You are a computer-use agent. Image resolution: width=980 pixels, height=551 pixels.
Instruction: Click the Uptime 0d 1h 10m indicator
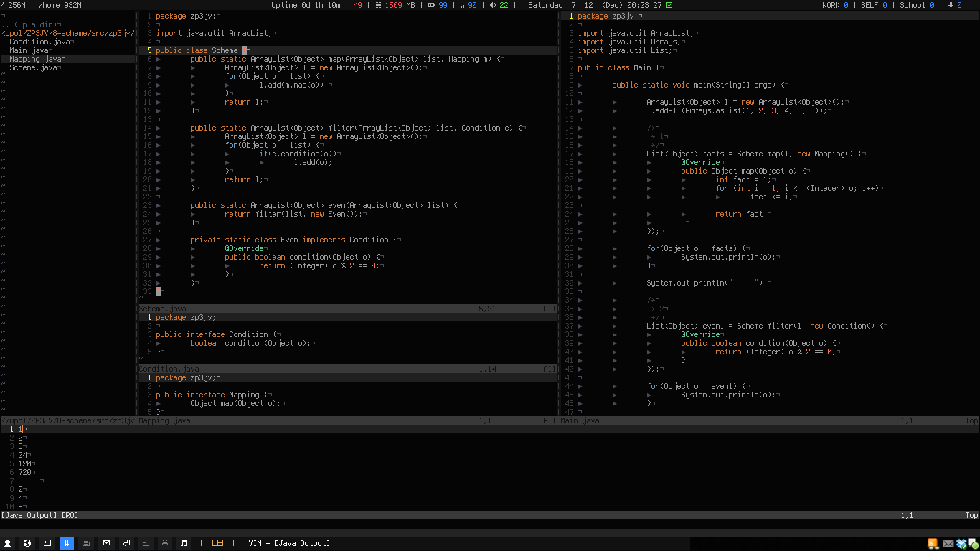pyautogui.click(x=306, y=5)
